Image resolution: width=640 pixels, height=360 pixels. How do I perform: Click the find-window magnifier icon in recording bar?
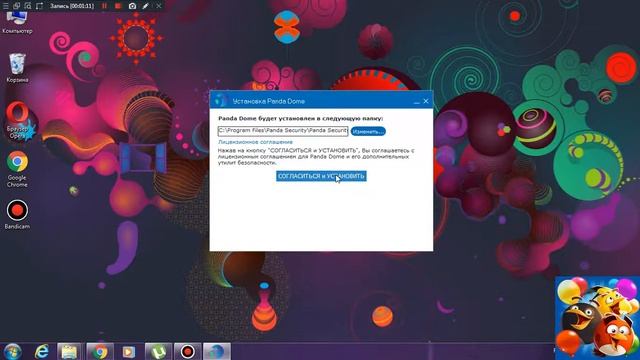coord(28,6)
